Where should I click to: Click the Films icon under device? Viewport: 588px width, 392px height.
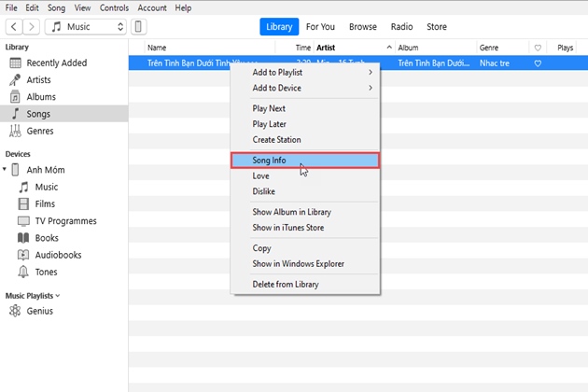point(25,203)
